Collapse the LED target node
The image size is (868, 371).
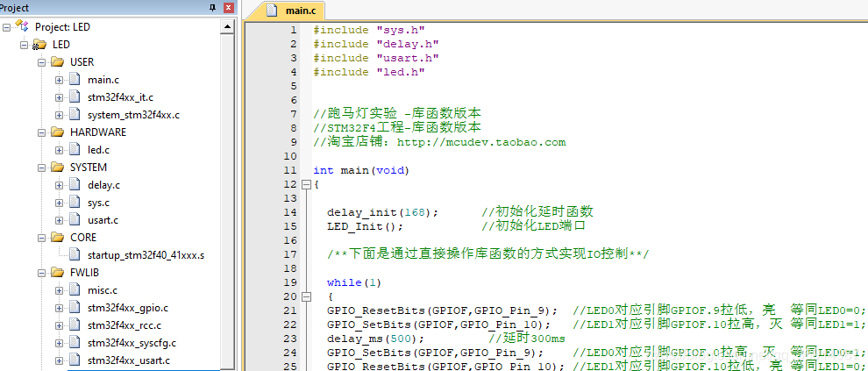click(24, 45)
